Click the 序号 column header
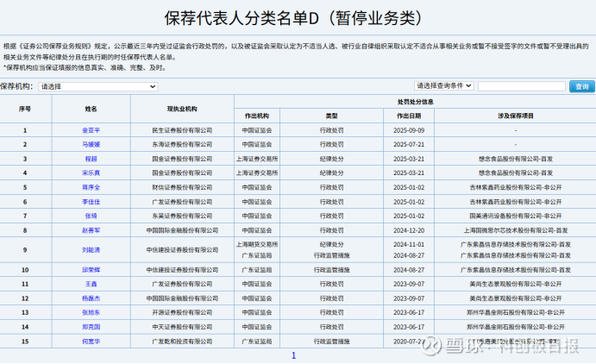The width and height of the screenshot is (596, 364). (x=25, y=109)
